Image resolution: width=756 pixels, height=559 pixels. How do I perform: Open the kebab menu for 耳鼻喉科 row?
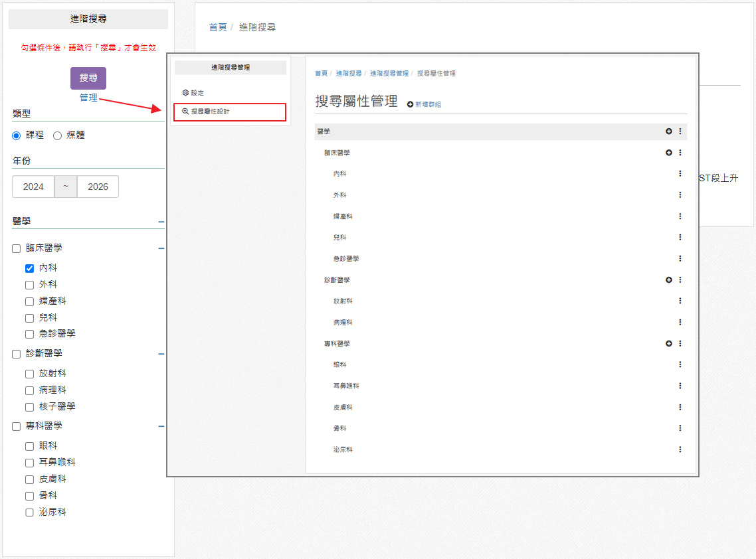pos(680,386)
